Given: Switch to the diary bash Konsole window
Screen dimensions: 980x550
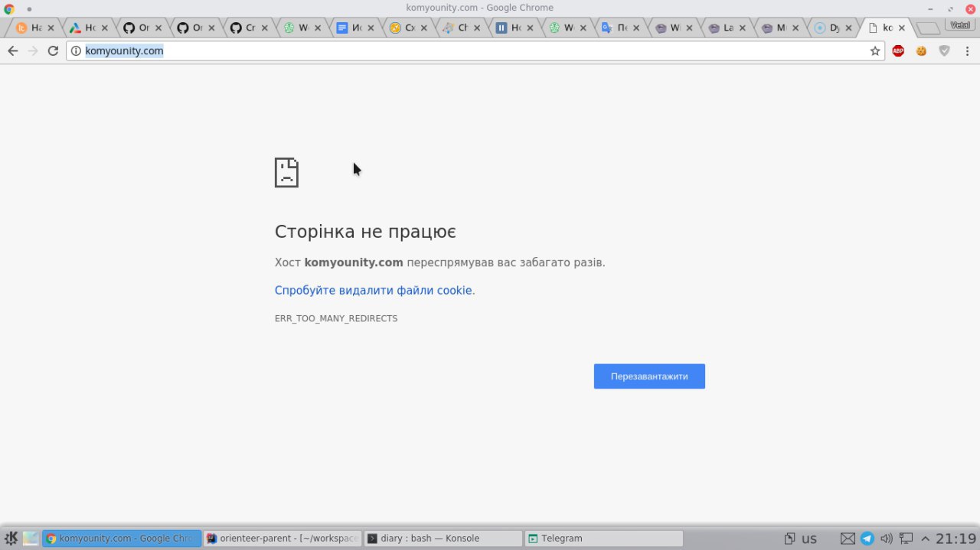Looking at the screenshot, I should (443, 539).
